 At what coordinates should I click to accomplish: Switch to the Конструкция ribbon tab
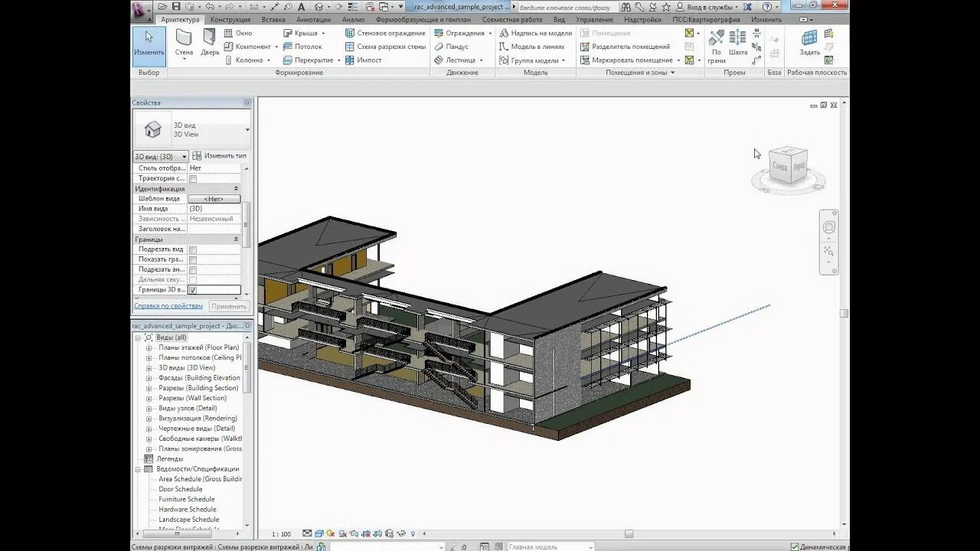(x=230, y=20)
